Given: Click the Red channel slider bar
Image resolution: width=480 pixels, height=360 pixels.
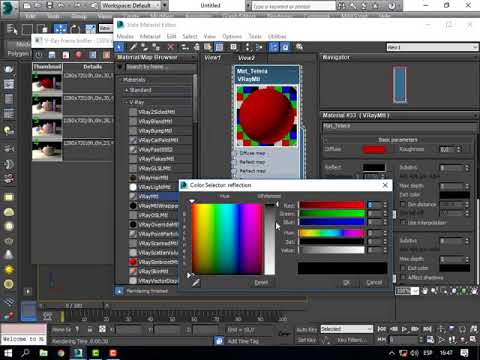Looking at the screenshot, I should click(332, 205).
